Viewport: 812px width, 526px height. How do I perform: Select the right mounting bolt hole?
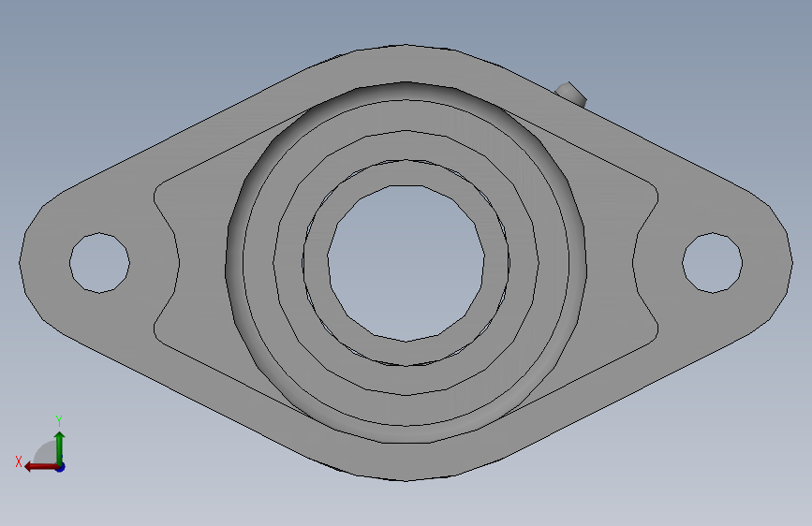[712, 262]
